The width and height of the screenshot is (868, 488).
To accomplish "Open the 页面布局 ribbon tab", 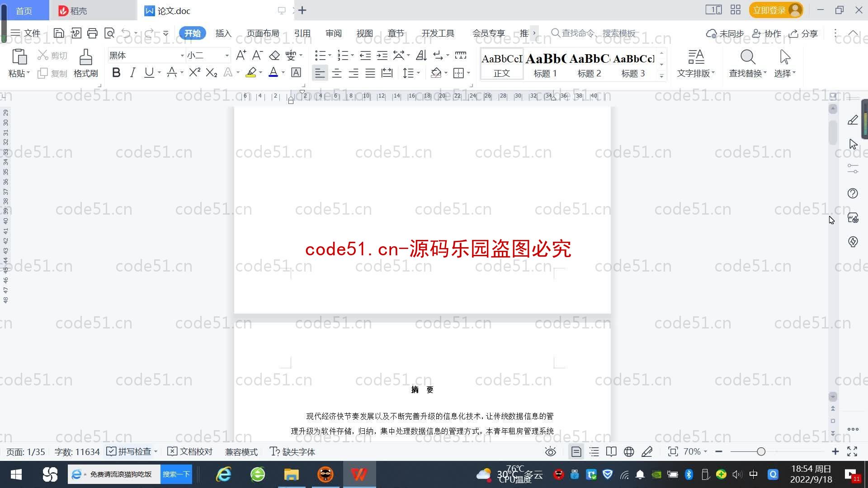I will [x=263, y=33].
